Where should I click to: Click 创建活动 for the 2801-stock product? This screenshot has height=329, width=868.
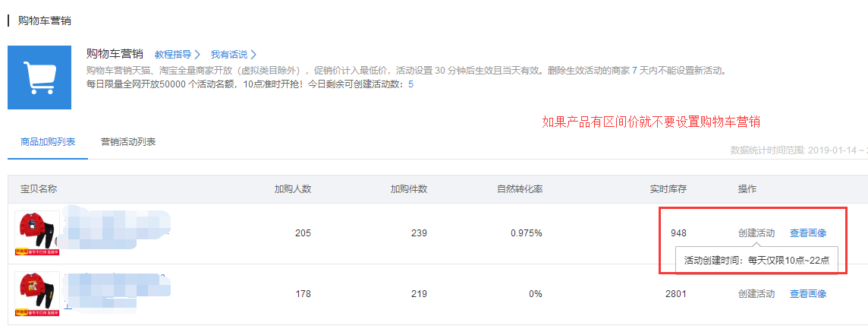(x=756, y=294)
